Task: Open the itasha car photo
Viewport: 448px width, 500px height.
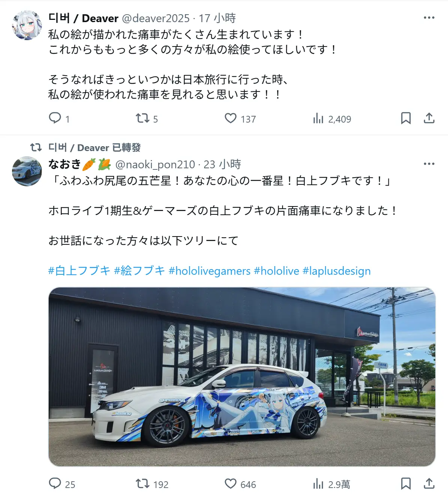Action: [x=242, y=377]
